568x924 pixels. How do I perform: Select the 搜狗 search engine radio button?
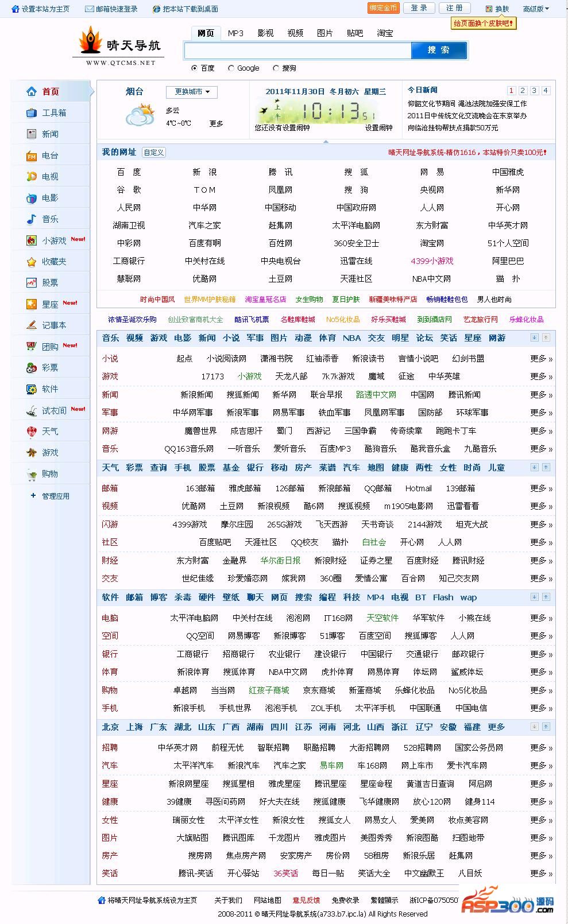click(276, 68)
